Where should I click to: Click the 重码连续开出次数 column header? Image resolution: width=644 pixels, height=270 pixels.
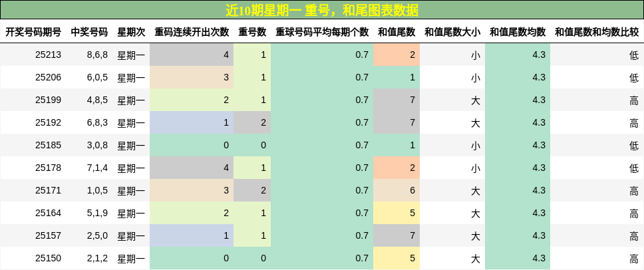192,33
